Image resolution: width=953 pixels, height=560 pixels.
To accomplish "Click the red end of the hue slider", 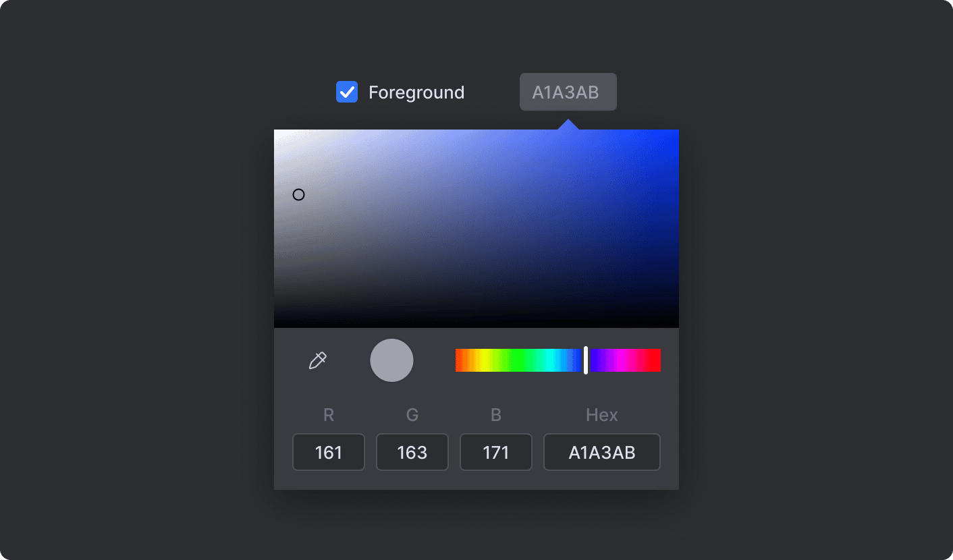I will pyautogui.click(x=459, y=360).
